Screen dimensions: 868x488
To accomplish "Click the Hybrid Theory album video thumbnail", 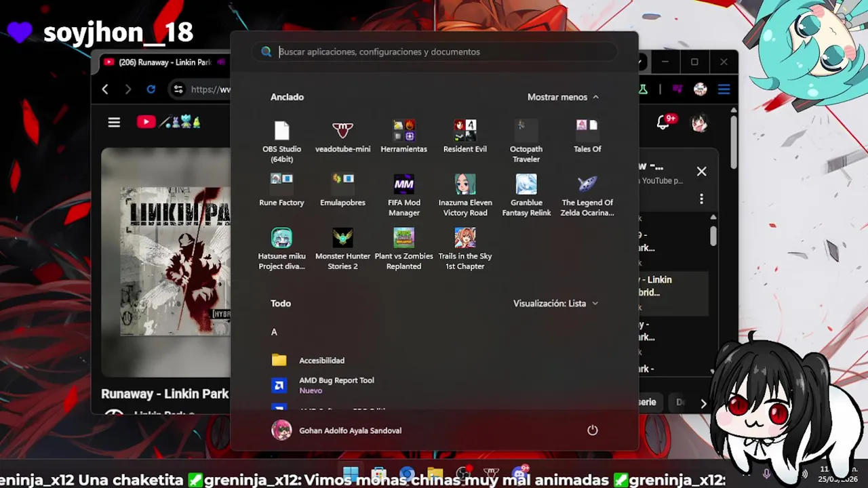I will pos(176,262).
